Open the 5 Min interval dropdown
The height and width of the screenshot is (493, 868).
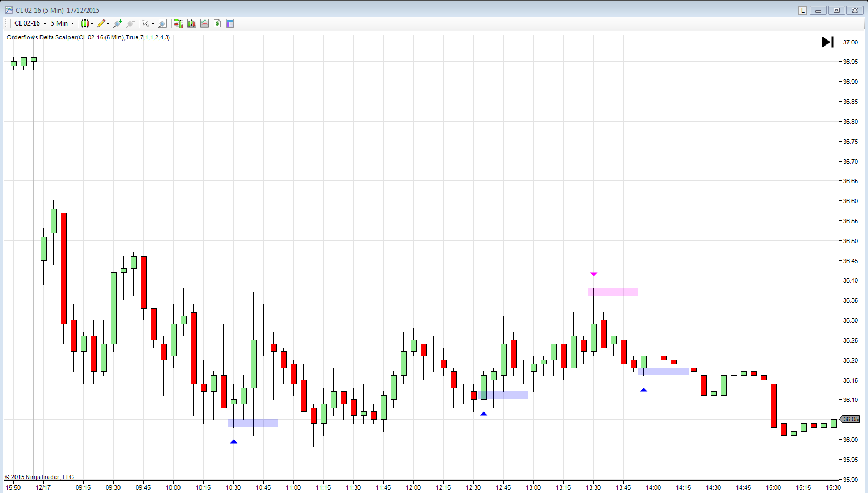62,23
